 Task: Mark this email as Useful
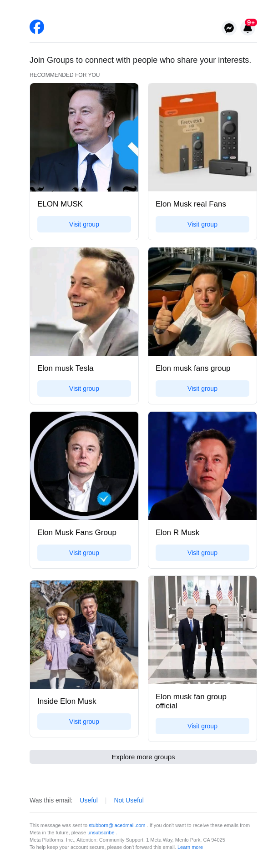(89, 800)
